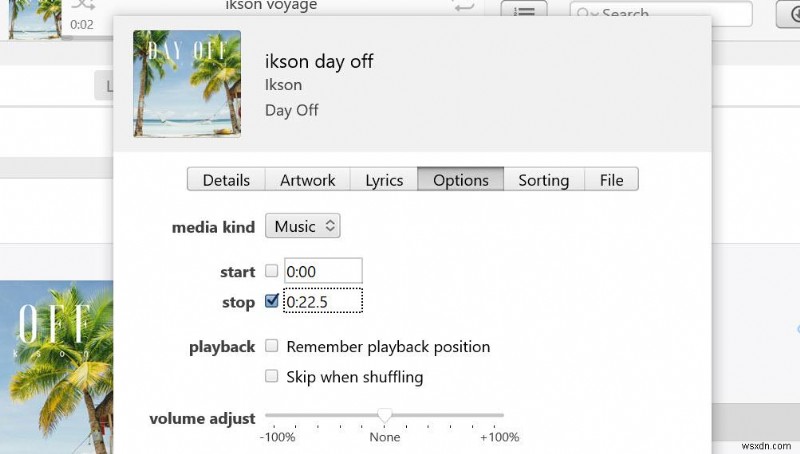
Task: Enable the start time checkbox
Action: point(272,271)
